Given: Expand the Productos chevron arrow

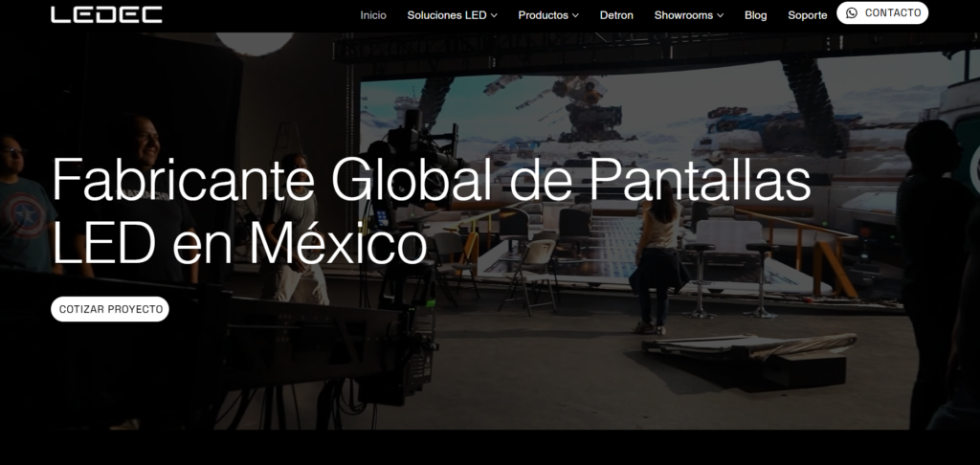Looking at the screenshot, I should tap(575, 15).
